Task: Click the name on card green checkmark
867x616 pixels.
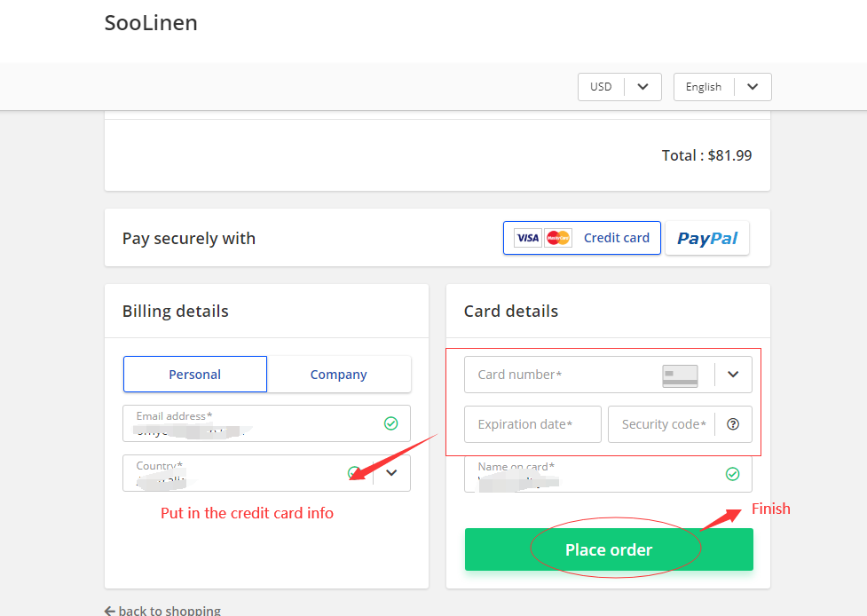Action: point(733,474)
